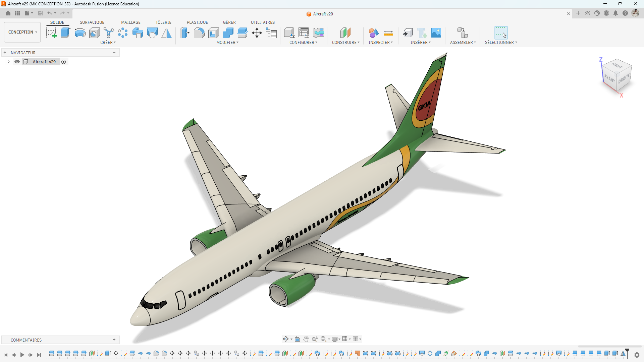
Task: Click the DROITE face of view cube
Action: click(x=624, y=79)
